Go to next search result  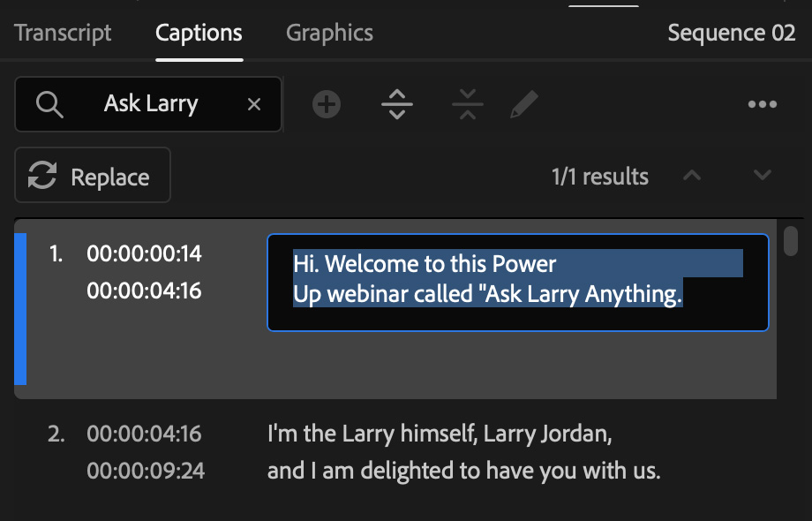point(763,176)
